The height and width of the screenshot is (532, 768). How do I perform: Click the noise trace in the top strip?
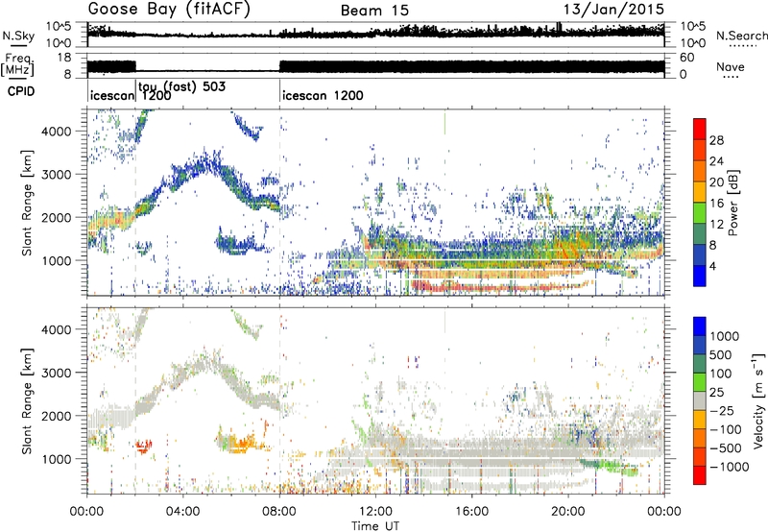pyautogui.click(x=375, y=34)
